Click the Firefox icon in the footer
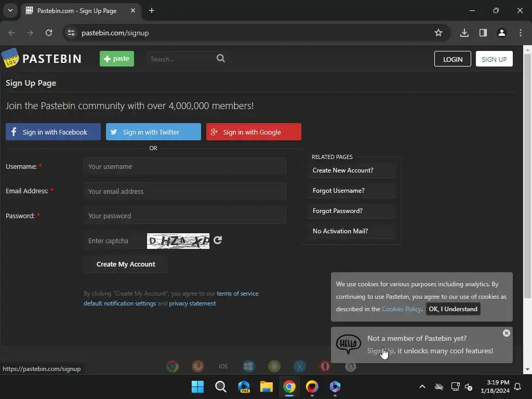This screenshot has width=532, height=399. pos(198,366)
